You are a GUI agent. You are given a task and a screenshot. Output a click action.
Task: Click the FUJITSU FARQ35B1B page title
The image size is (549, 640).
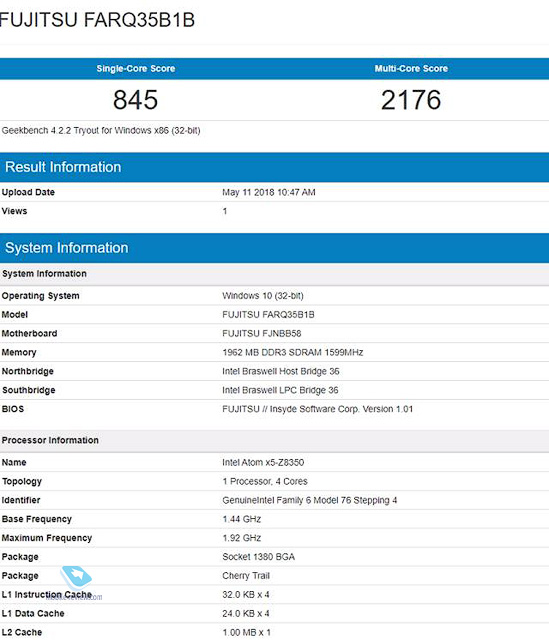97,20
